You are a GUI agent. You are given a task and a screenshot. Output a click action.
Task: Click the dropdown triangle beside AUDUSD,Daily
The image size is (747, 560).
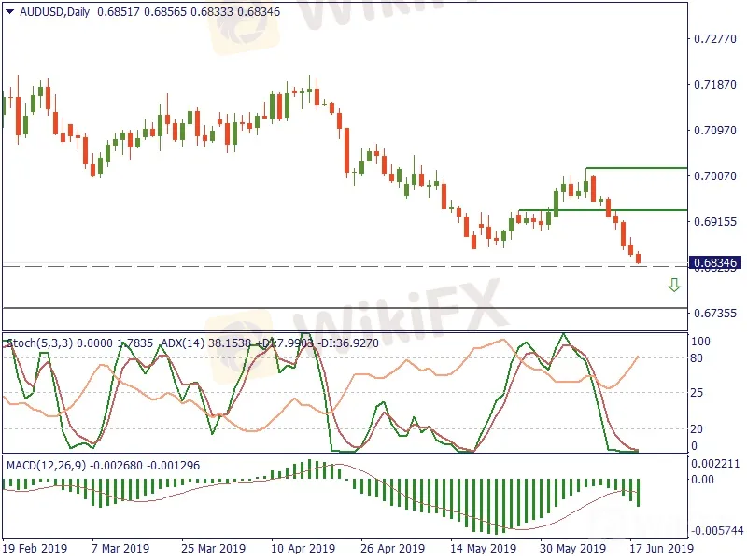click(8, 10)
